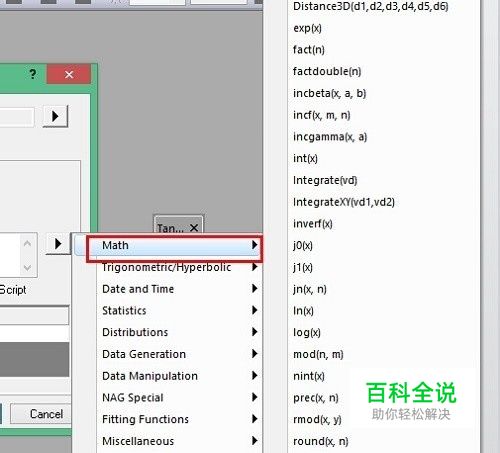Image resolution: width=500 pixels, height=453 pixels.
Task: Insert the ln(x) function
Action: [x=303, y=311]
